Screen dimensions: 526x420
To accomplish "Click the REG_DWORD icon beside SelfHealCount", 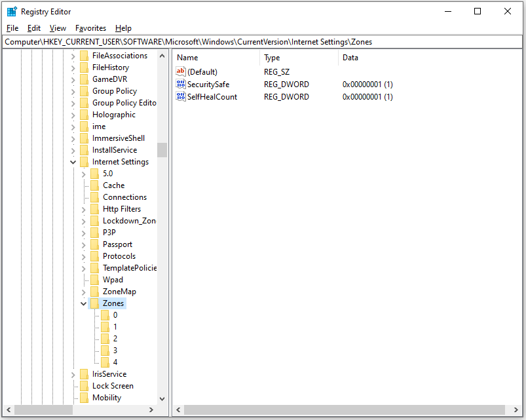I will (180, 96).
